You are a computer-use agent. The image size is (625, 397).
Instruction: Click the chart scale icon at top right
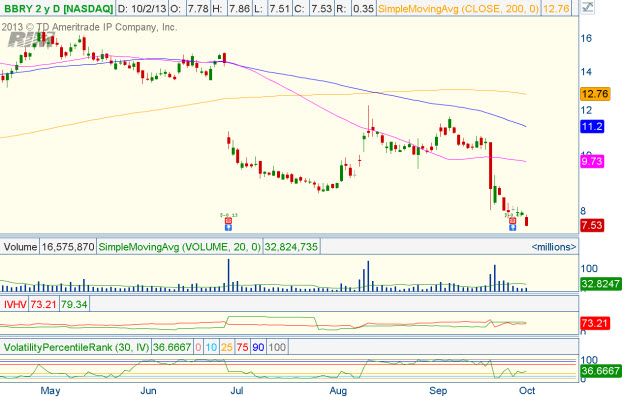click(587, 7)
